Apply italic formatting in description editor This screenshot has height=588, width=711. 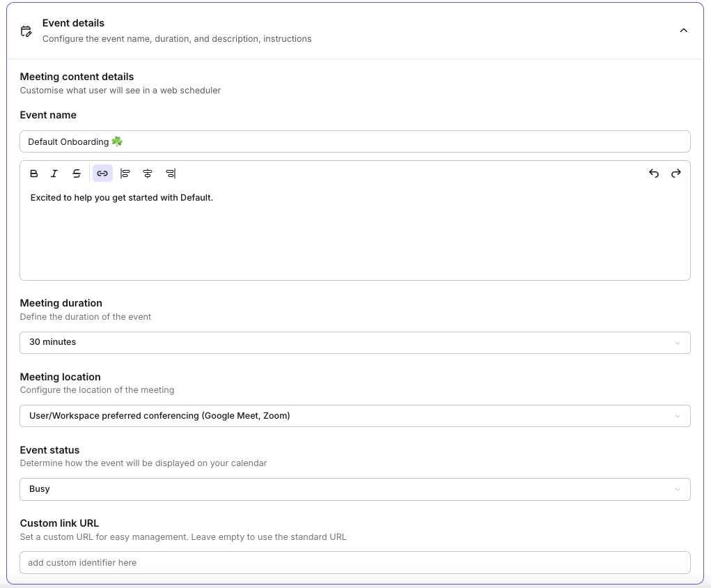pos(54,173)
